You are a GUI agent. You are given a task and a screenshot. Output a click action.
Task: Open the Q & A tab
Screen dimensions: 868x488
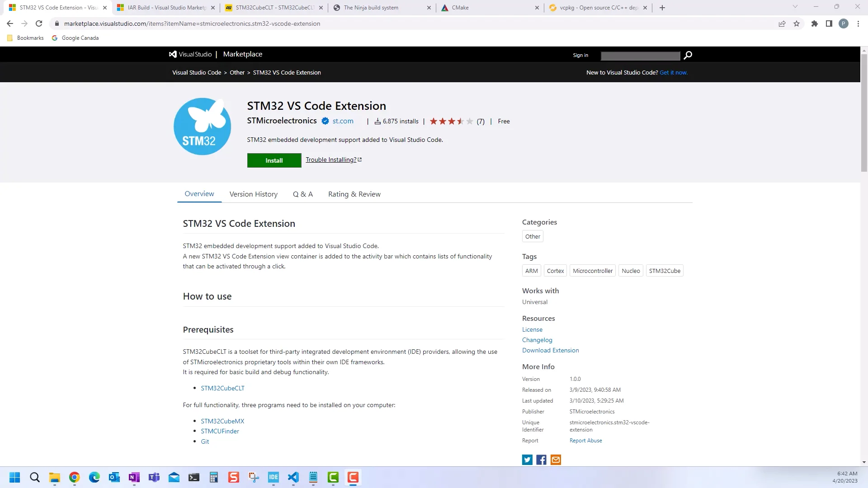(x=303, y=194)
